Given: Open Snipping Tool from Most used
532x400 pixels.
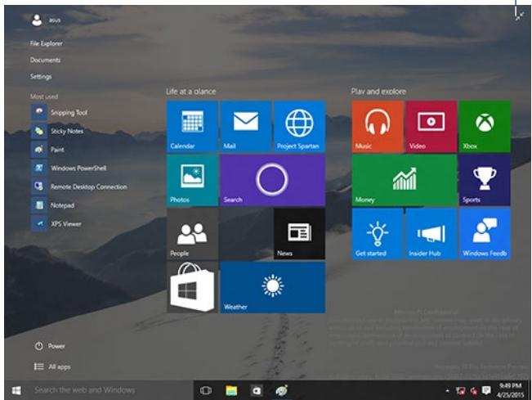Looking at the screenshot, I should (x=60, y=112).
